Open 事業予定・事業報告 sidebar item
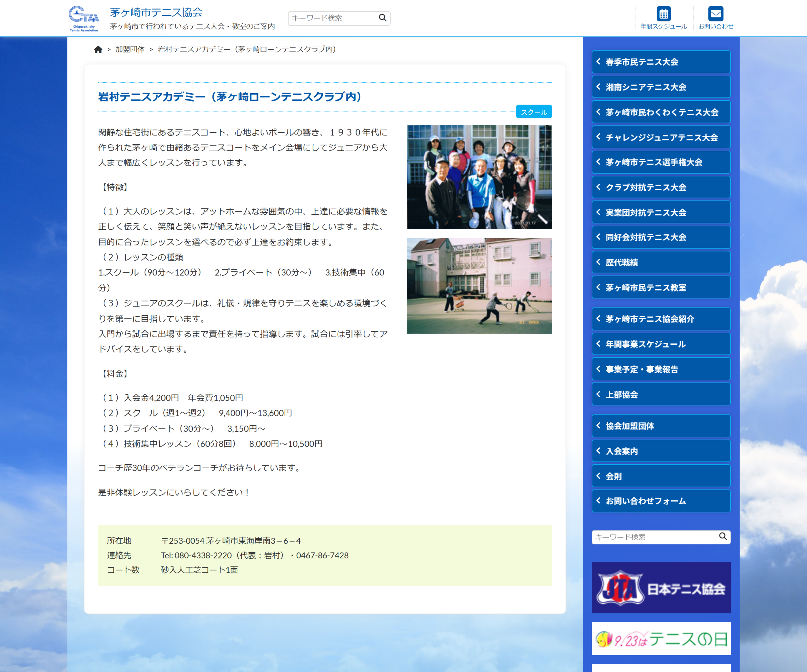 (x=661, y=369)
